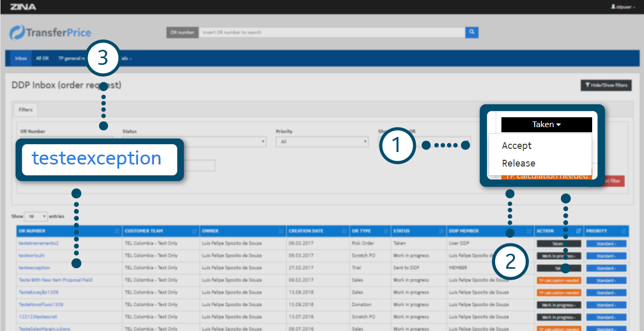The image size is (644, 331).
Task: Open Teste With New Item Proposal Field link
Action: tap(55, 280)
